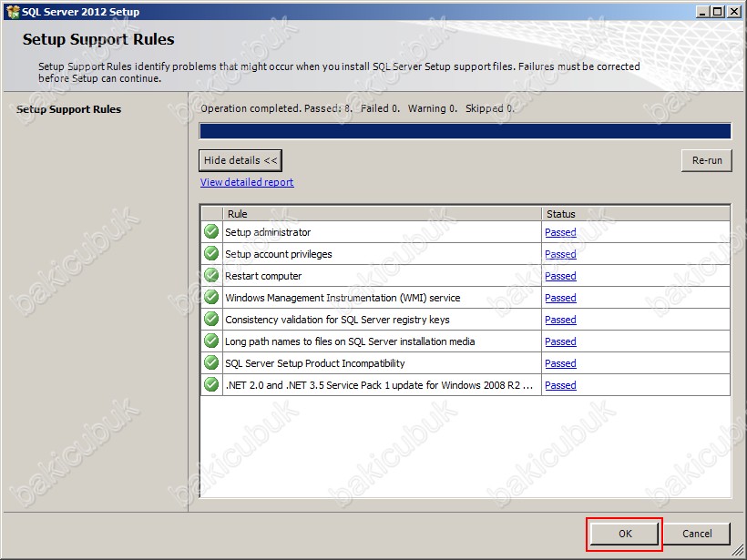
Task: Select the Setup administrator rule text
Action: [268, 232]
